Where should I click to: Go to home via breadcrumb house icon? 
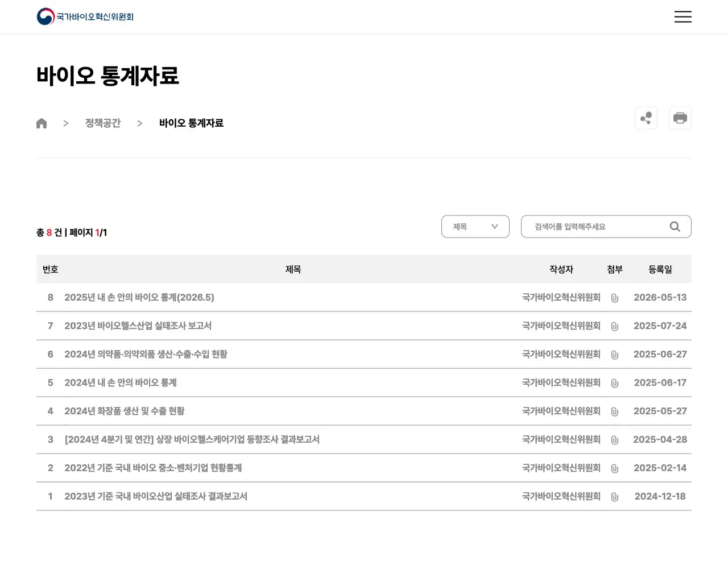click(x=42, y=123)
